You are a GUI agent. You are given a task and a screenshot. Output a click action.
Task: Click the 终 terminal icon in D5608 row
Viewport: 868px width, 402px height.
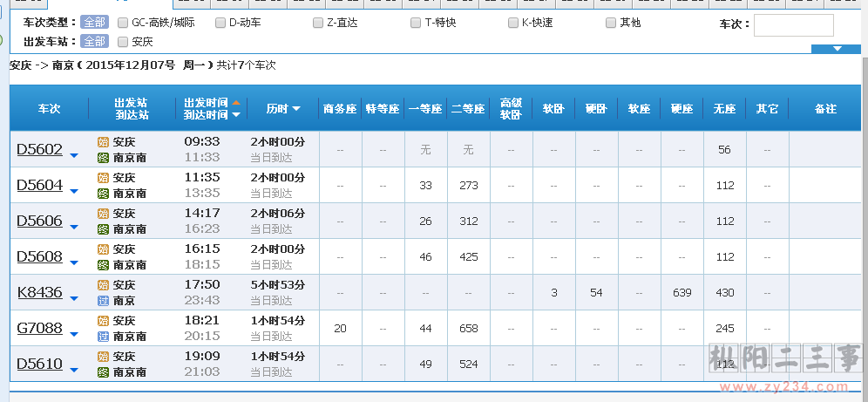click(x=103, y=265)
